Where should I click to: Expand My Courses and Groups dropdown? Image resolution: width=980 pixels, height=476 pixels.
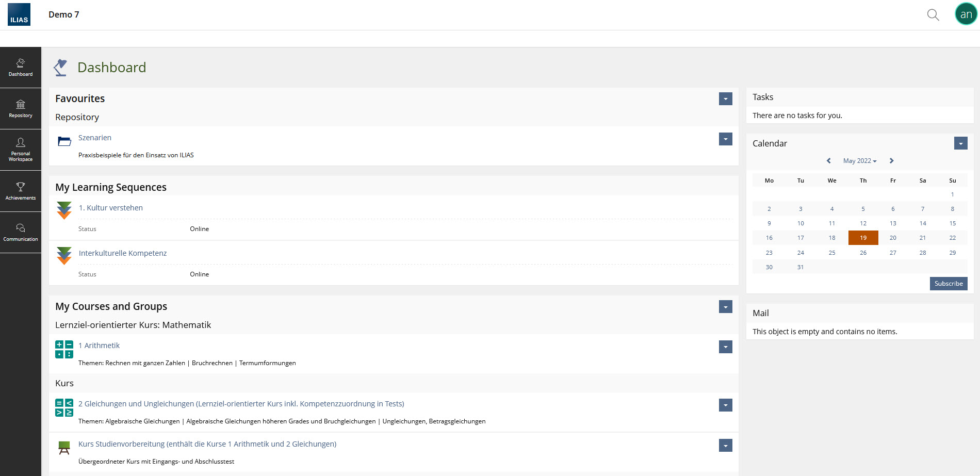[725, 307]
